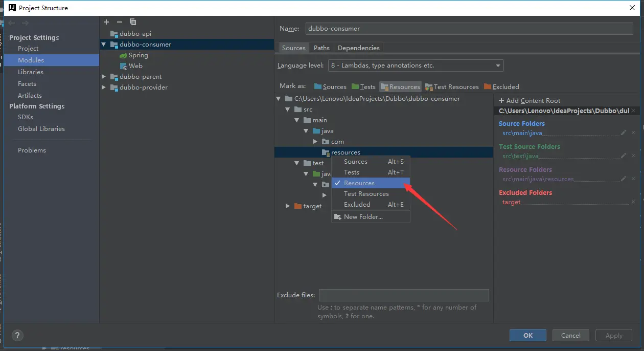Select the dubbo-api module
Image resolution: width=644 pixels, height=351 pixels.
tap(131, 34)
